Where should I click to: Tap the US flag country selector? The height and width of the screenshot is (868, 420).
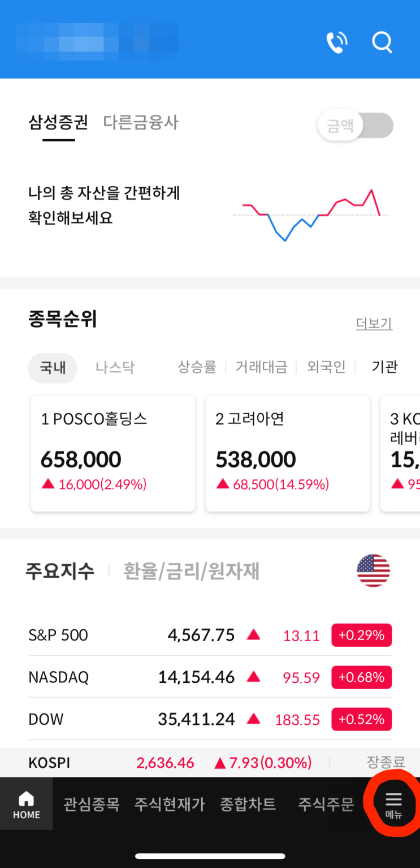[x=374, y=570]
